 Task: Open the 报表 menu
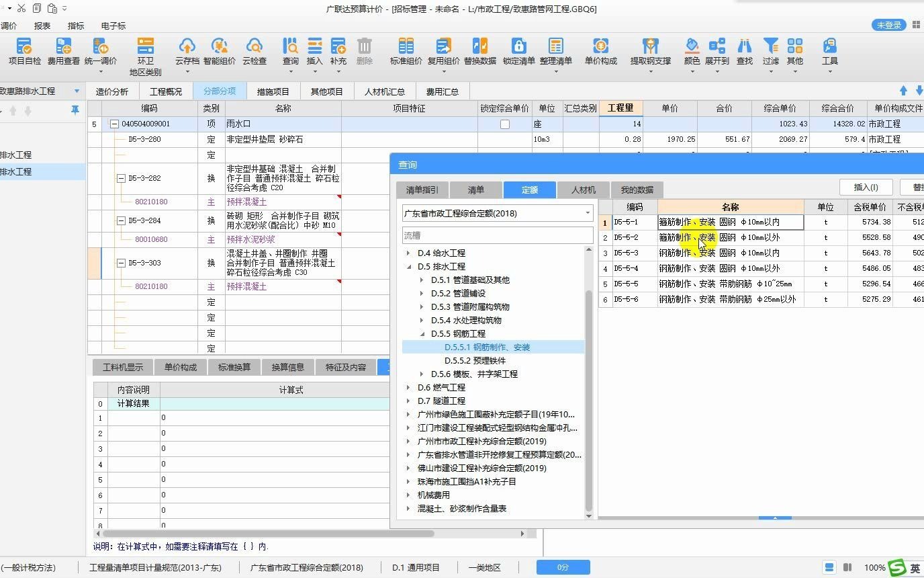[42, 26]
